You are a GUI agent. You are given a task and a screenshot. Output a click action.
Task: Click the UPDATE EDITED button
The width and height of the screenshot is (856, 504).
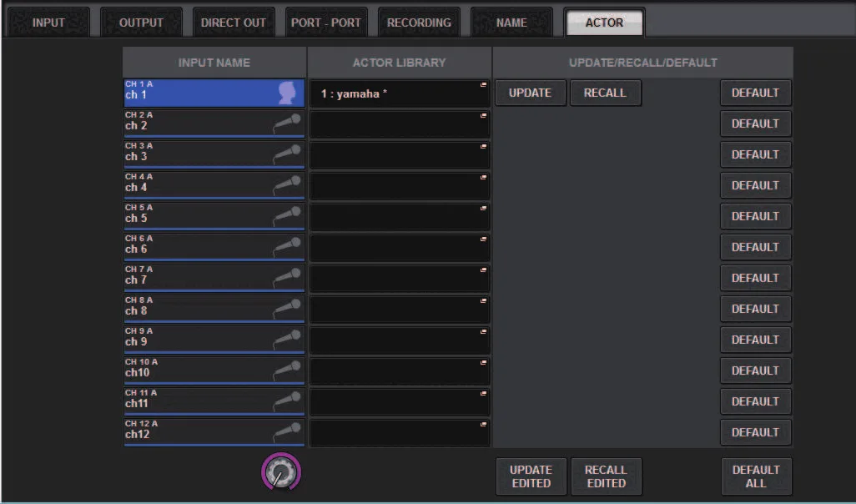coord(531,476)
